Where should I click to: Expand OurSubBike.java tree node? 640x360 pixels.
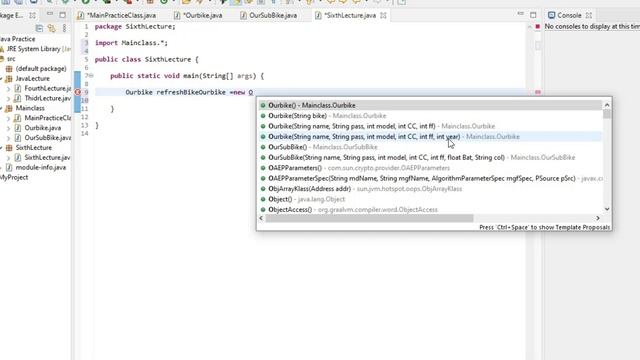coord(8,138)
